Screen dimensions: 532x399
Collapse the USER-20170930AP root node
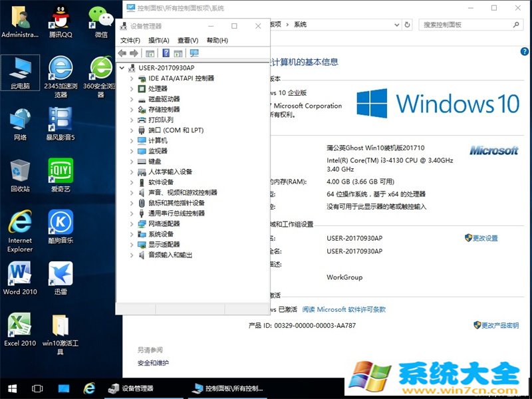point(122,68)
